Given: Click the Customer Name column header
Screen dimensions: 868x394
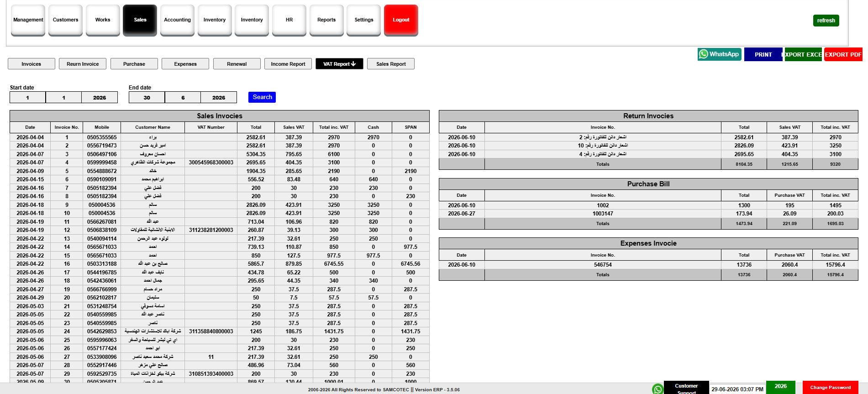Looking at the screenshot, I should [x=153, y=127].
